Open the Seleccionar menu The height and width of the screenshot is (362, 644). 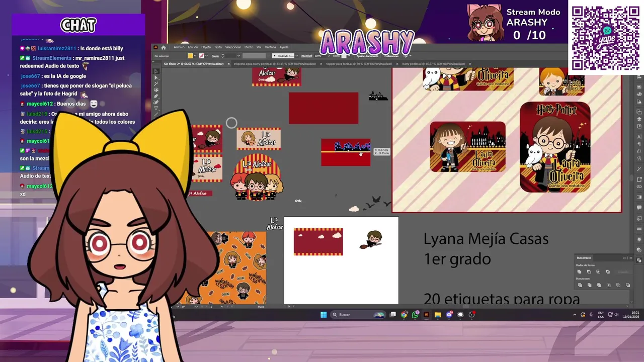click(233, 47)
